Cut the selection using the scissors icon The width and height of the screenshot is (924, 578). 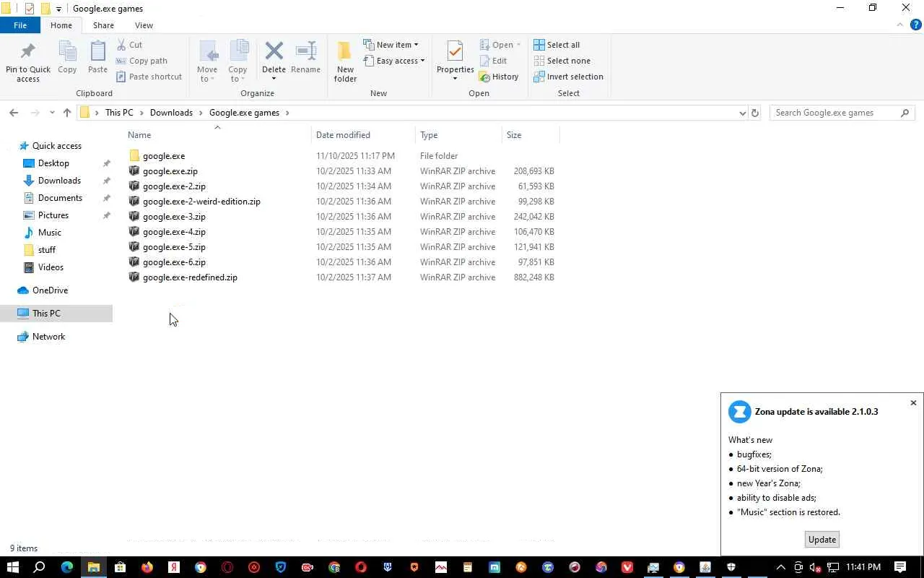pyautogui.click(x=129, y=45)
